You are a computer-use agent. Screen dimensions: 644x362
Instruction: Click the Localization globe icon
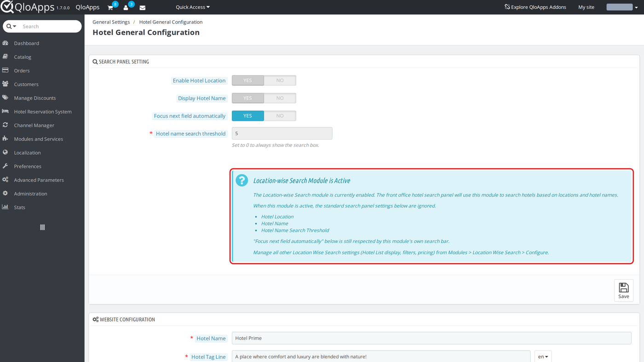pyautogui.click(x=6, y=153)
